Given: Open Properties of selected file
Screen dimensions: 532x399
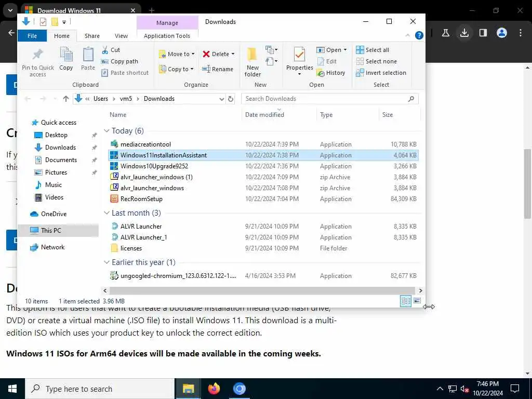Looking at the screenshot, I should click(x=300, y=61).
